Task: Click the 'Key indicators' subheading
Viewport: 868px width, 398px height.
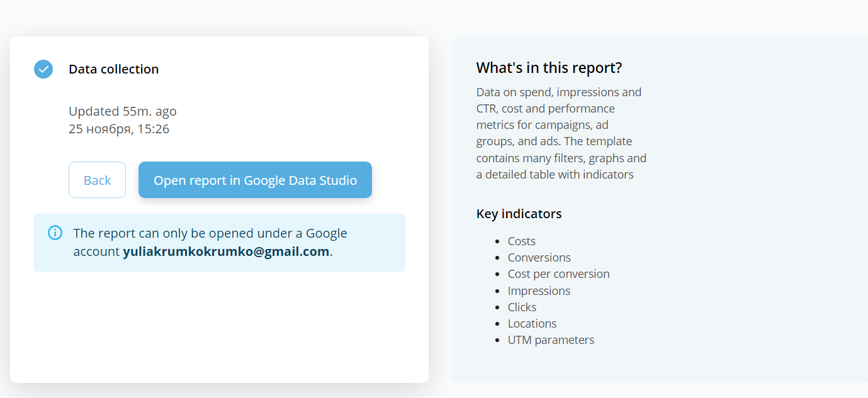Action: point(519,214)
